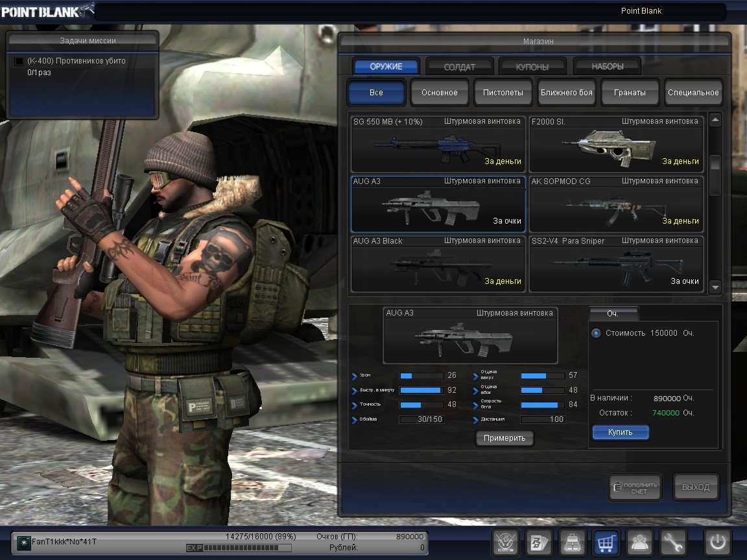Click the Купить button
Screen dimensions: 747x560
point(621,432)
